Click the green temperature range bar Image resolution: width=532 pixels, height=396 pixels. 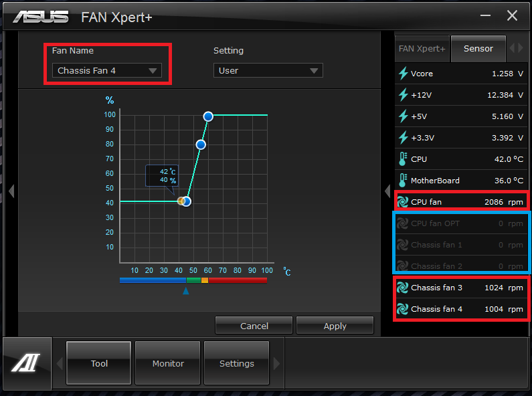click(x=194, y=280)
